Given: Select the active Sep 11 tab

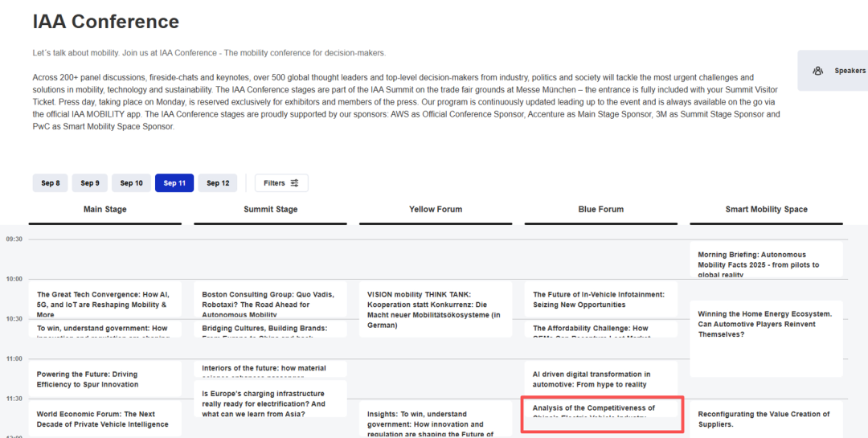Looking at the screenshot, I should coord(174,183).
